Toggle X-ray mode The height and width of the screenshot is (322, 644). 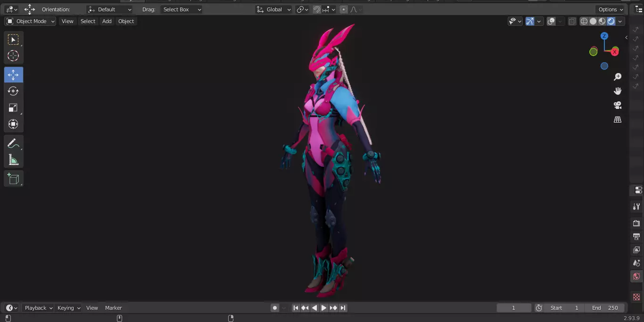pos(572,21)
